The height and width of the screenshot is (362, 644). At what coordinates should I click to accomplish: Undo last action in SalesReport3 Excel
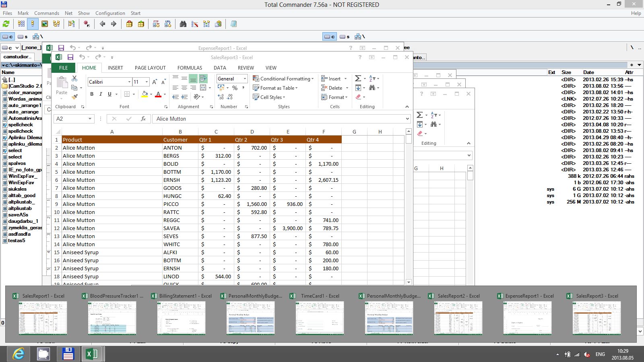pos(82,57)
